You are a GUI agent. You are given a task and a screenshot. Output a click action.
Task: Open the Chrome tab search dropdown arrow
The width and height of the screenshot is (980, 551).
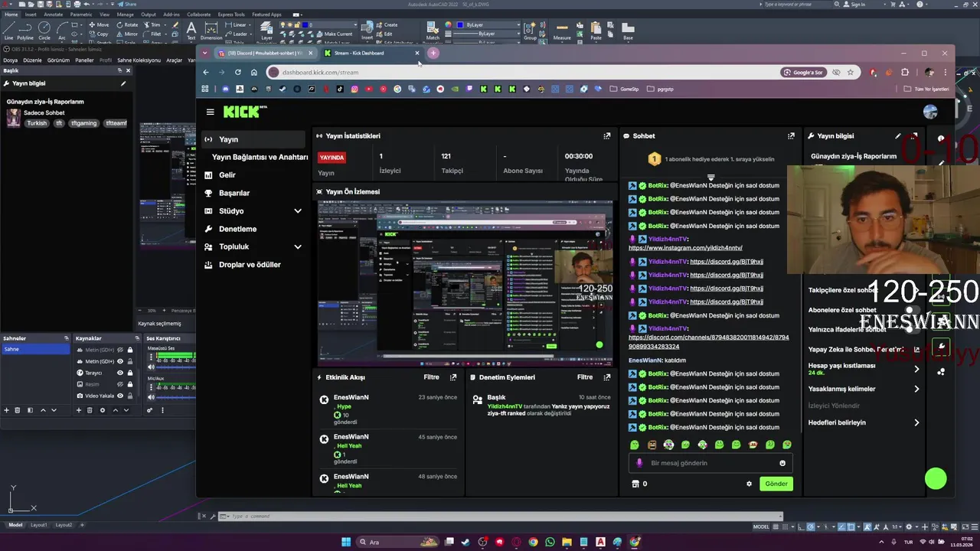tap(204, 53)
